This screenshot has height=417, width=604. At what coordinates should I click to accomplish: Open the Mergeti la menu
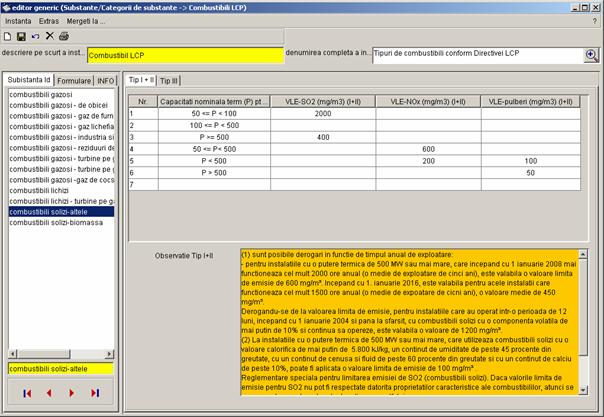pyautogui.click(x=85, y=20)
